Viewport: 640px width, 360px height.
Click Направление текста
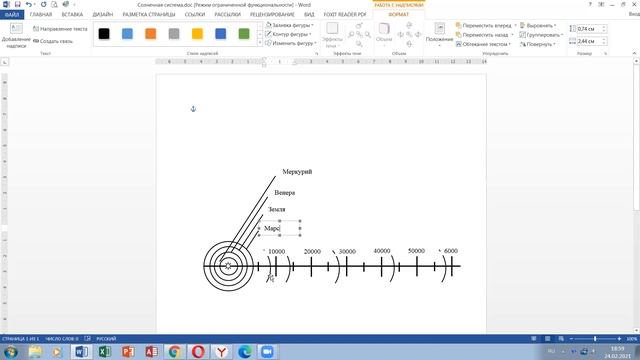60,29
